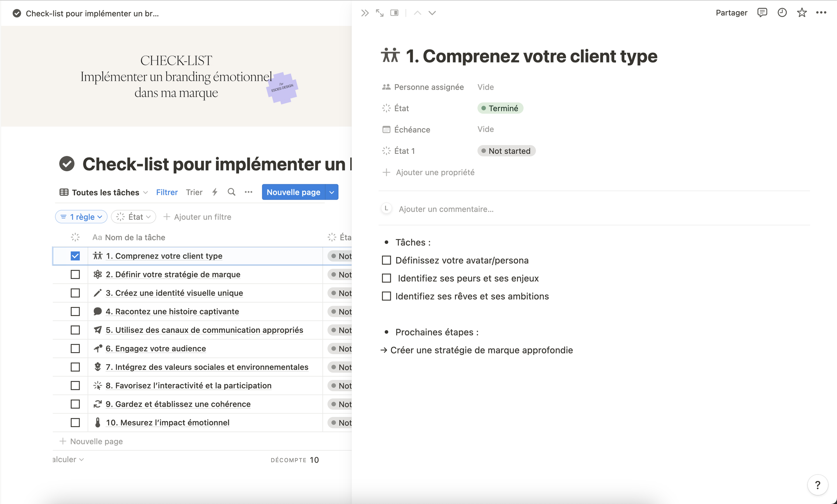Viewport: 837px width, 504px height.
Task: Click the comments icon in top bar
Action: pos(762,13)
